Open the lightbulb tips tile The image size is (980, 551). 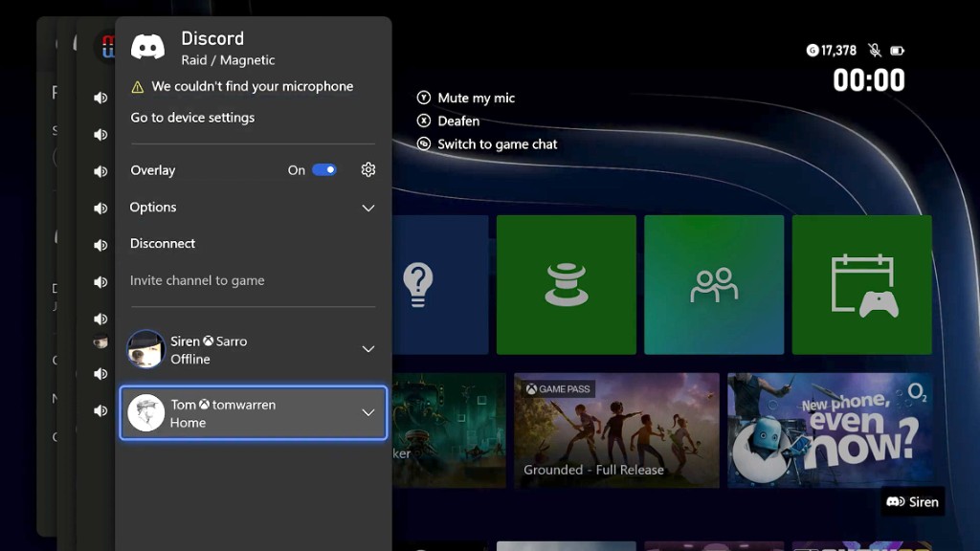pyautogui.click(x=440, y=285)
